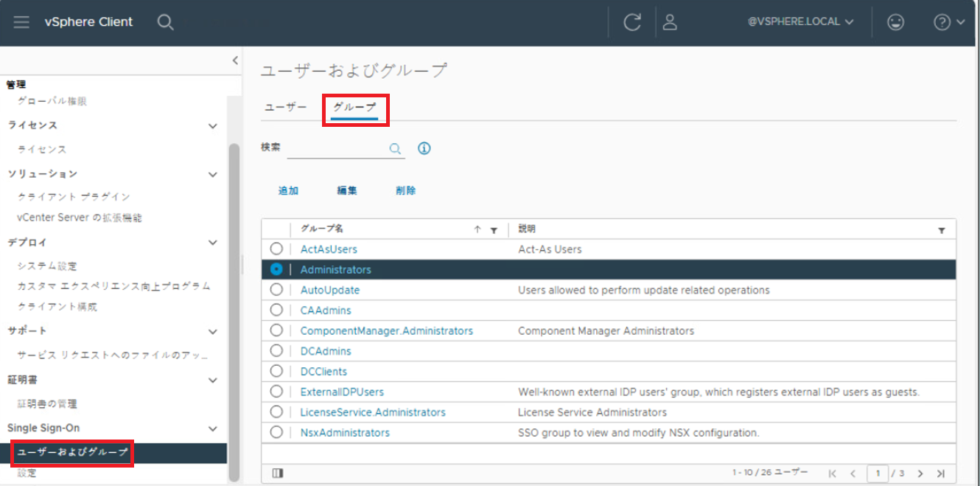This screenshot has height=486, width=980.
Task: Click the 編集 button
Action: pyautogui.click(x=347, y=191)
